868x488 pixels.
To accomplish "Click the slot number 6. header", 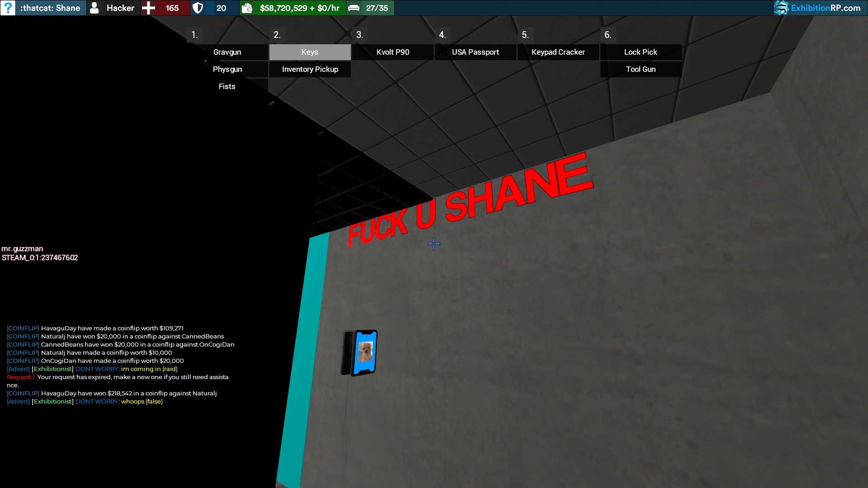I will point(608,35).
